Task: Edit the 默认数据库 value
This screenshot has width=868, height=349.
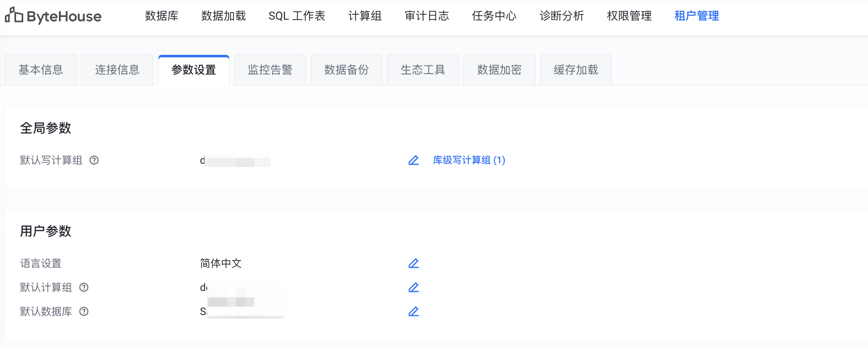Action: pyautogui.click(x=413, y=312)
